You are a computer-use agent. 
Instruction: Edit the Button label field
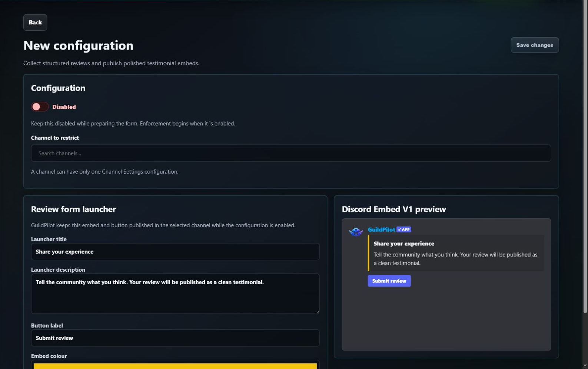(x=175, y=338)
